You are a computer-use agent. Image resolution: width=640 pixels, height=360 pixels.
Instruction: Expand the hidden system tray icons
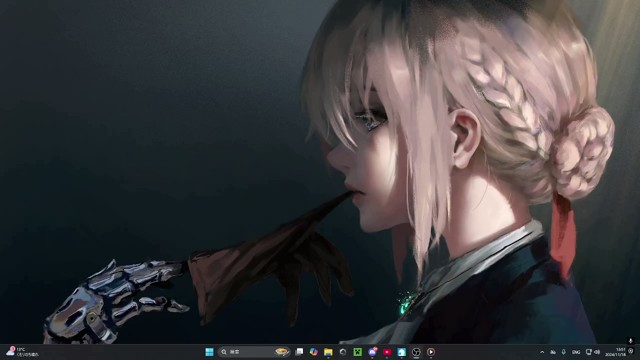pyautogui.click(x=542, y=352)
